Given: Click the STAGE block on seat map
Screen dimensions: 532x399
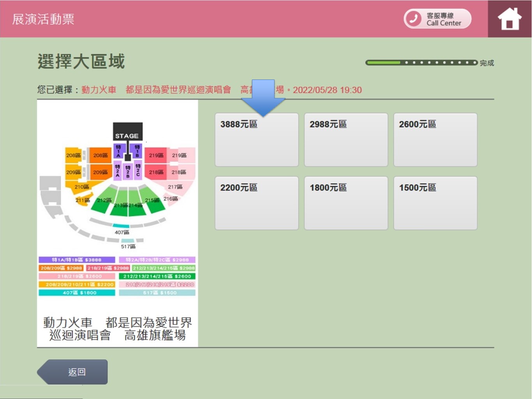Looking at the screenshot, I should (127, 132).
